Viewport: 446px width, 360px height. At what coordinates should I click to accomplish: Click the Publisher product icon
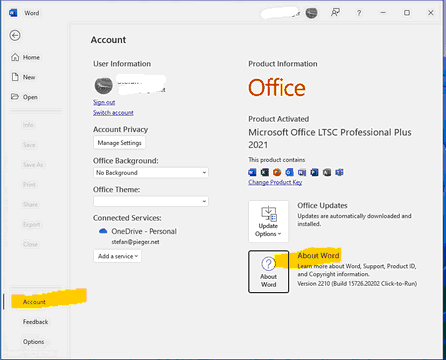point(314,172)
